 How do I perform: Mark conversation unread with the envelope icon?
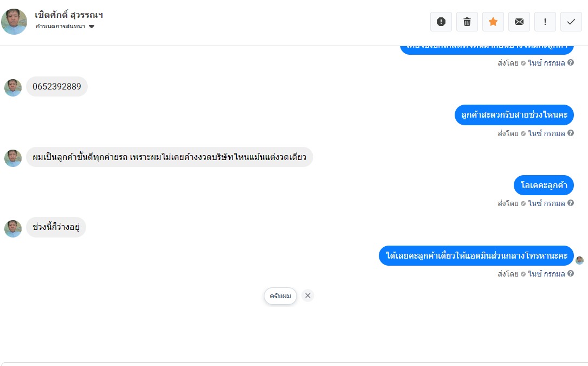pos(519,22)
